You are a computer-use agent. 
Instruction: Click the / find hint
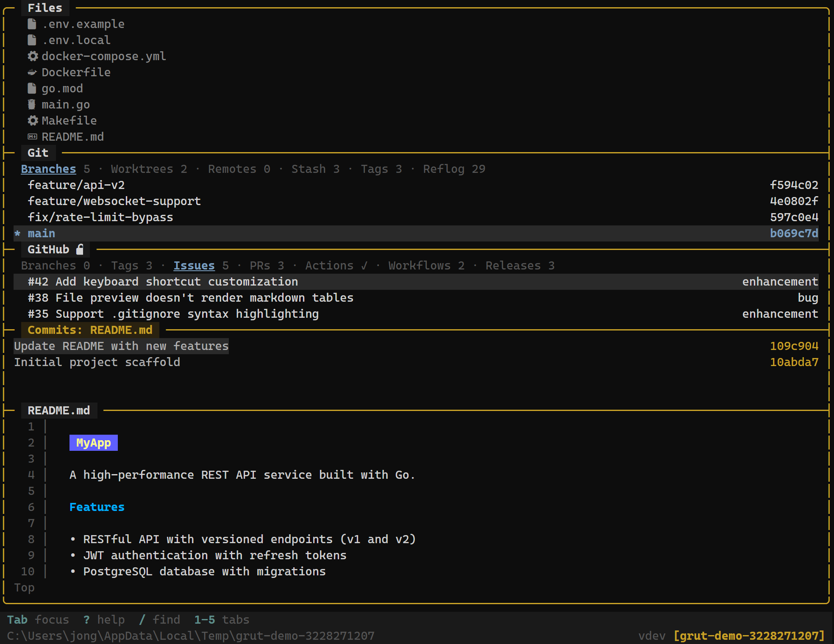159,620
